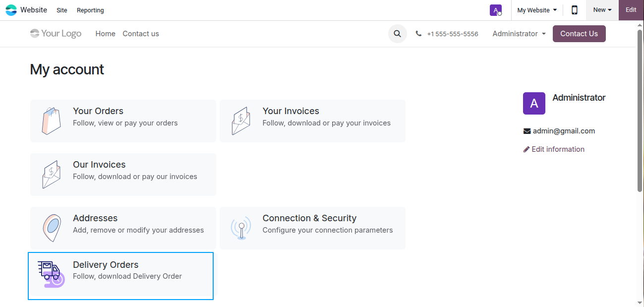
Task: Click the delivery truck icon
Action: (51, 274)
